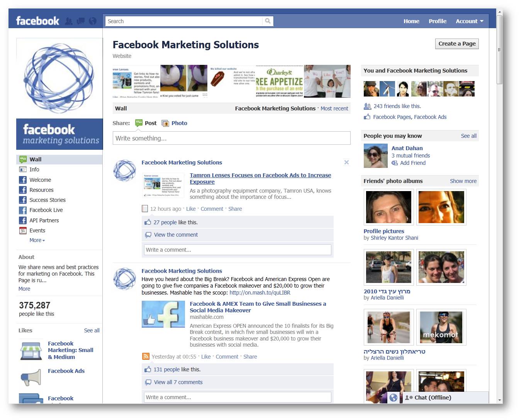This screenshot has height=420, width=519.
Task: Open the Most recent wall filter
Action: coord(334,108)
